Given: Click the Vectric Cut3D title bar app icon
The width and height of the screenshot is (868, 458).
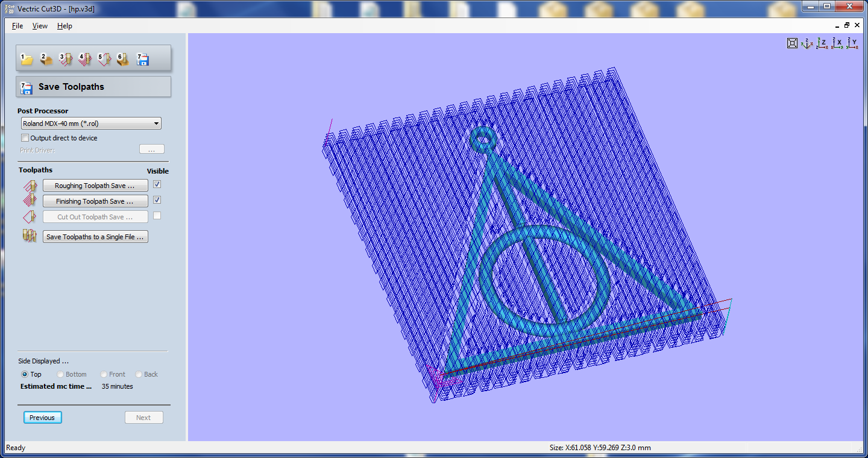Looking at the screenshot, I should (x=10, y=8).
